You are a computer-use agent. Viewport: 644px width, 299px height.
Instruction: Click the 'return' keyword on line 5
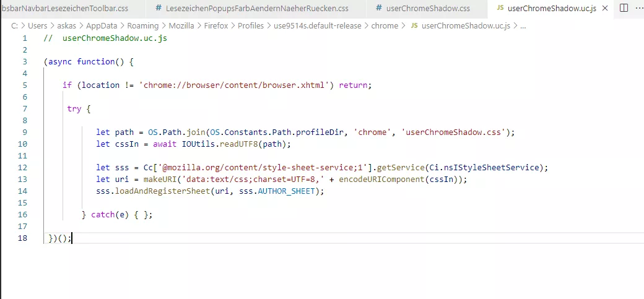pyautogui.click(x=353, y=85)
